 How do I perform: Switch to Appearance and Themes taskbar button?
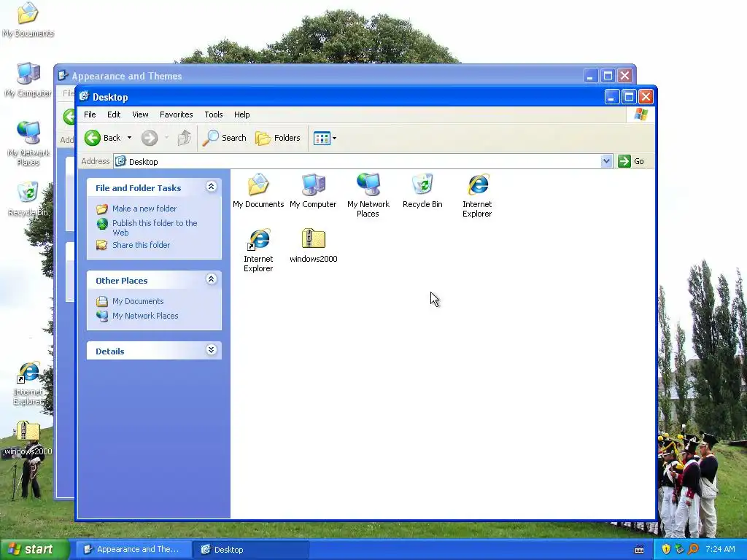point(133,549)
